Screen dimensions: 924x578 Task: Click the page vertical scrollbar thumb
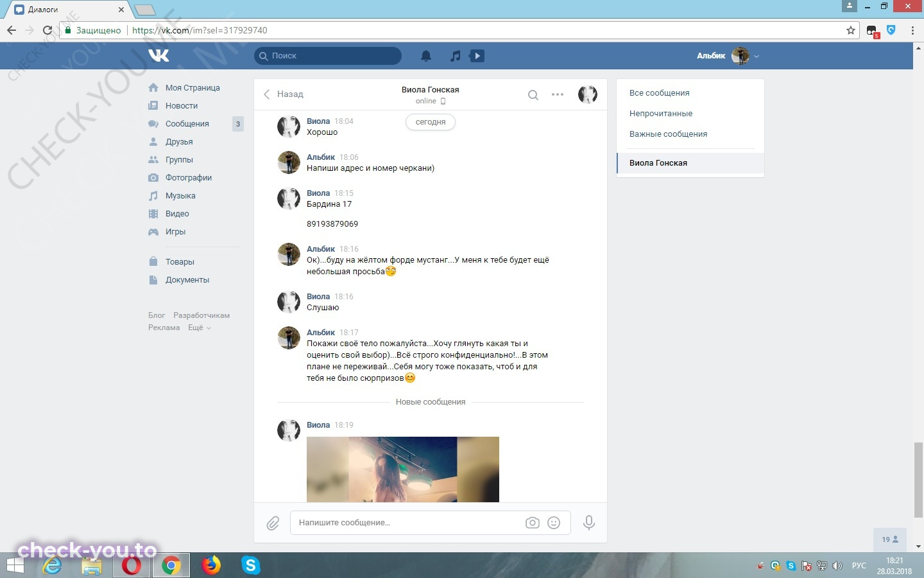coord(918,480)
